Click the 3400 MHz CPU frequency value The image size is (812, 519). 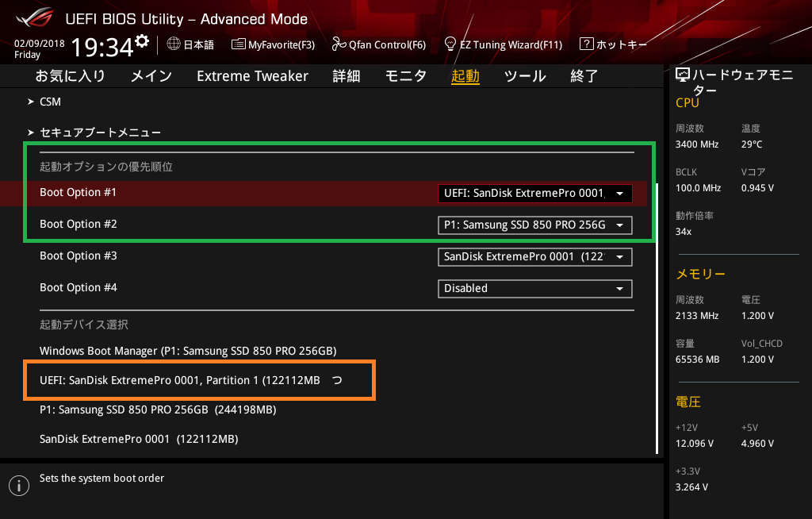coord(697,144)
